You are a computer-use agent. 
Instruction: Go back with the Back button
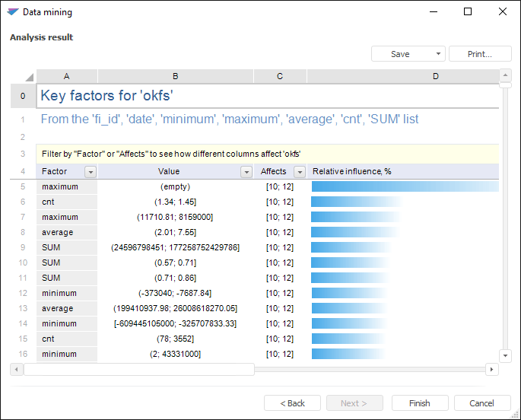tap(292, 403)
